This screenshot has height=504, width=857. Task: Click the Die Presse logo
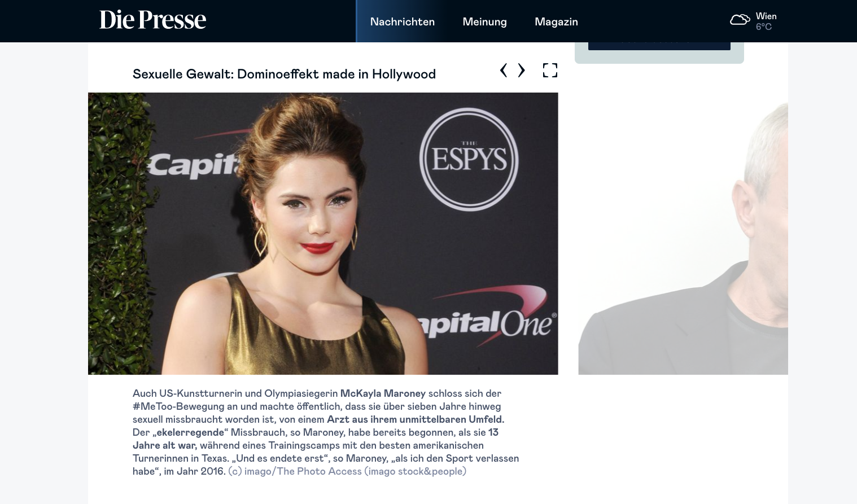tap(152, 20)
